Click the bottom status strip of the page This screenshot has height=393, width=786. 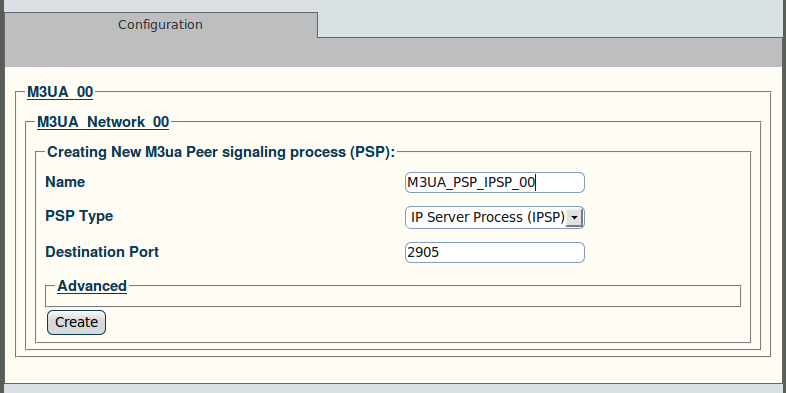pos(393,388)
